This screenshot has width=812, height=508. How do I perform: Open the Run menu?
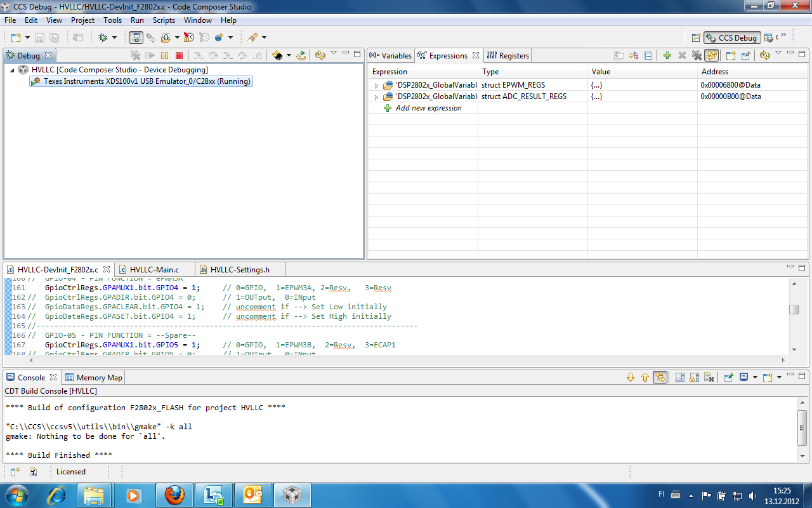point(137,20)
